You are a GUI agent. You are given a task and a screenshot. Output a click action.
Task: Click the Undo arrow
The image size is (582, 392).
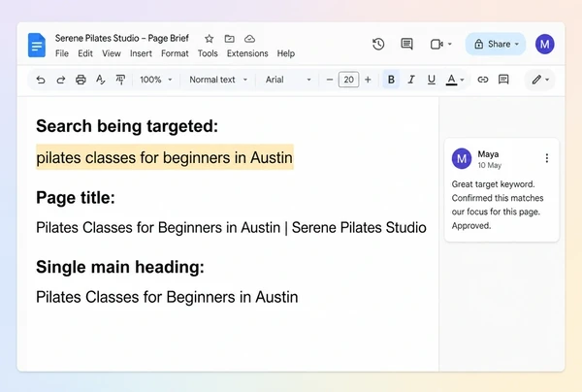click(x=41, y=80)
